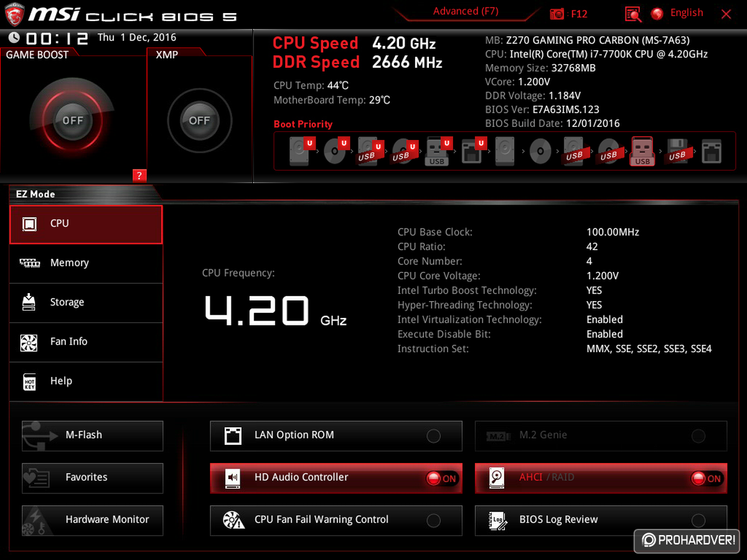Click the Hyper-Threading Technology YES value
747x560 pixels.
(594, 306)
